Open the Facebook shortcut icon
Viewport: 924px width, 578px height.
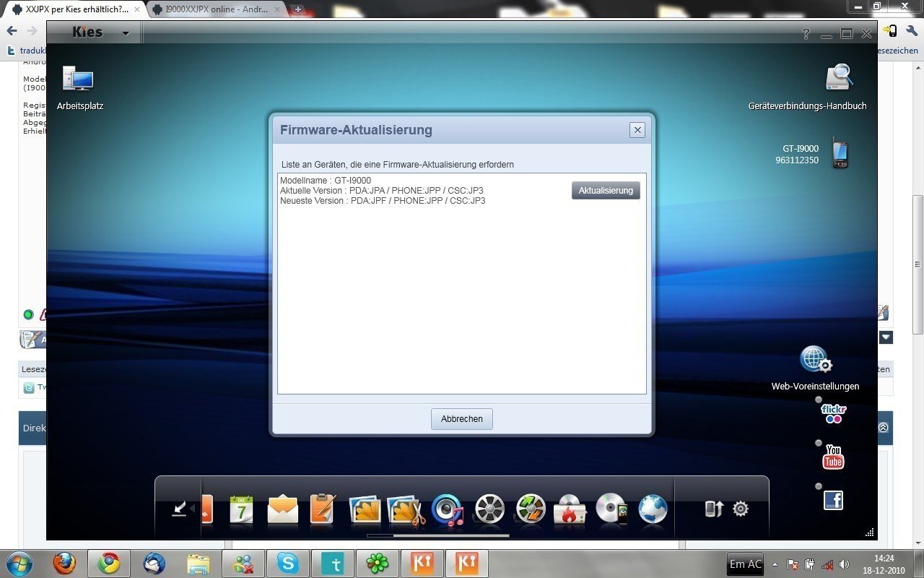pyautogui.click(x=833, y=500)
